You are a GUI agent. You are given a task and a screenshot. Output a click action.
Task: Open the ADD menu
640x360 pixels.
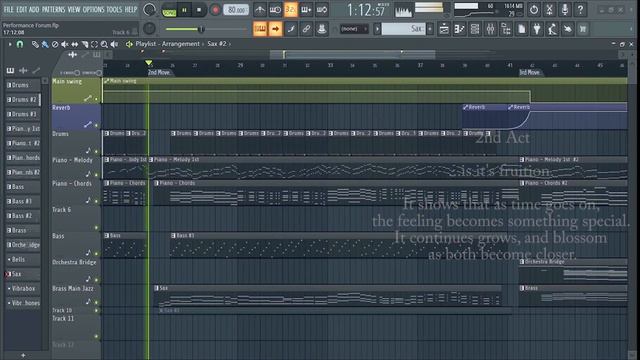click(x=34, y=9)
